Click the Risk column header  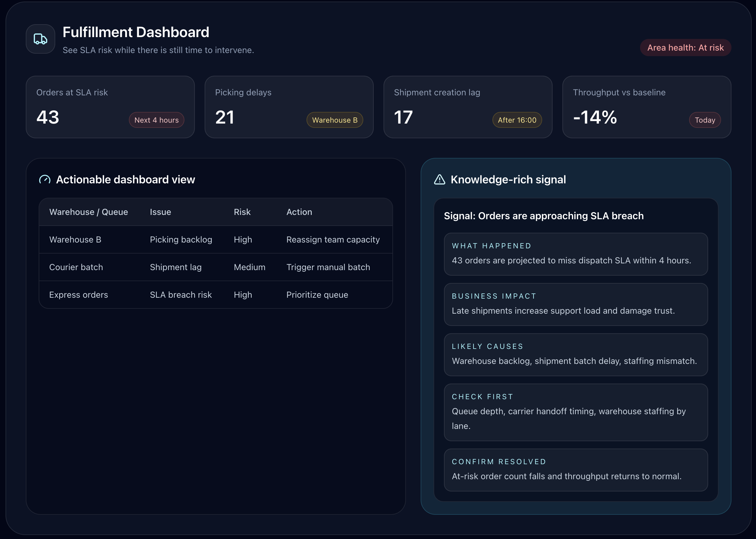(242, 212)
